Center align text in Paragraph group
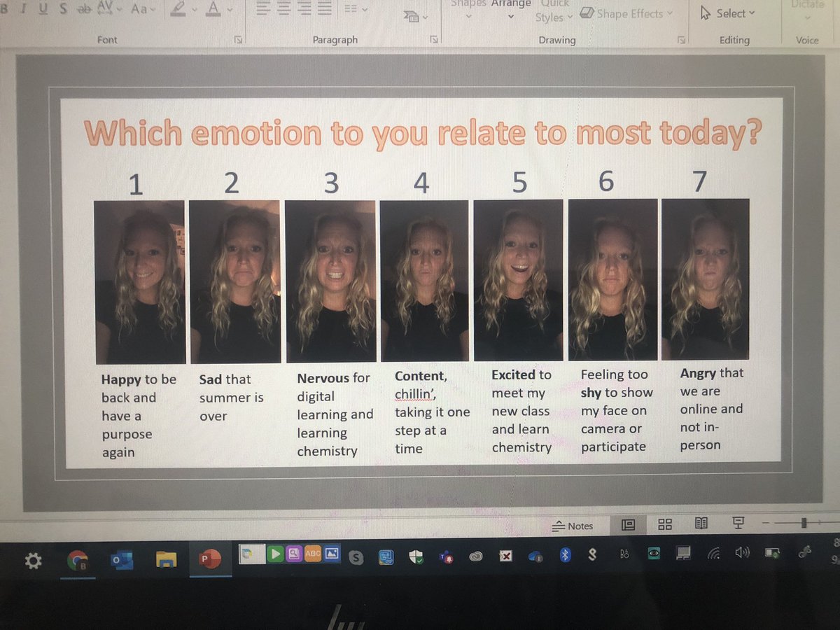This screenshot has height=630, width=840. (x=283, y=9)
